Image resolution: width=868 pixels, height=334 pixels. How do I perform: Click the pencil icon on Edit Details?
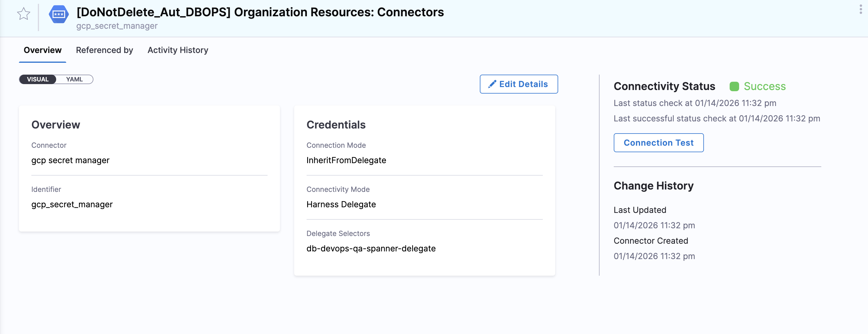coord(492,84)
